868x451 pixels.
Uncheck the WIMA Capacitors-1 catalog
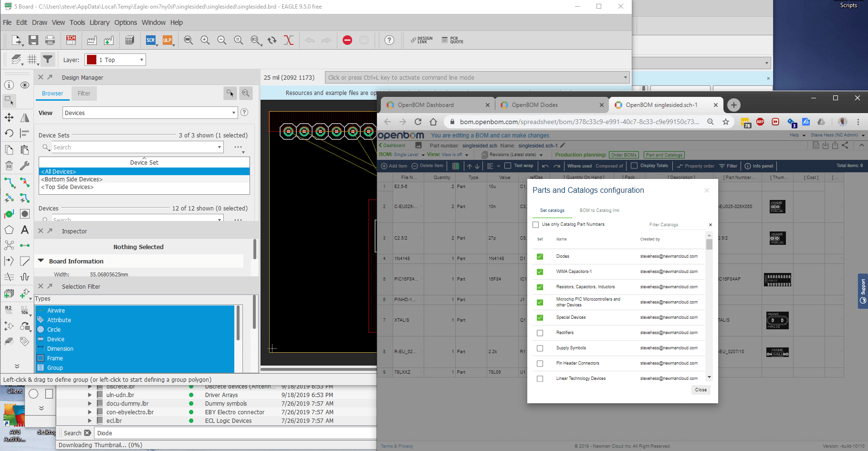(540, 272)
